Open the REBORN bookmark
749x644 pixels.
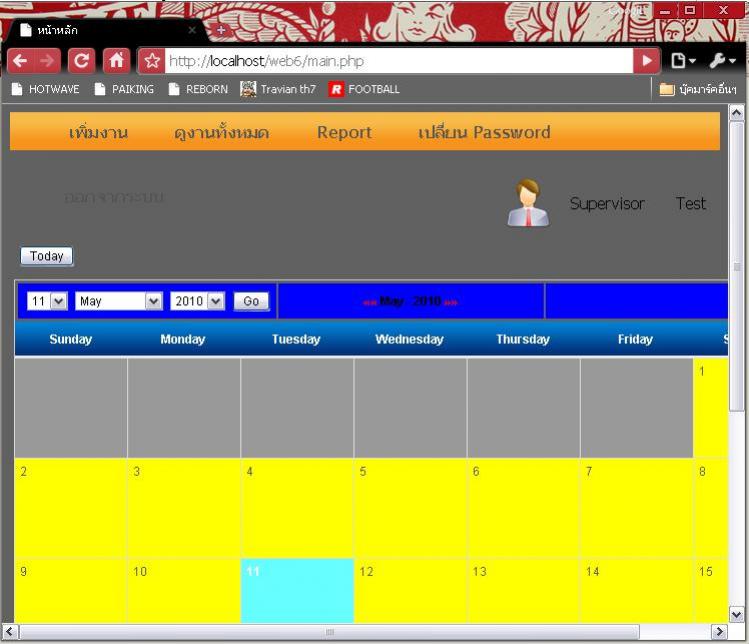[198, 89]
